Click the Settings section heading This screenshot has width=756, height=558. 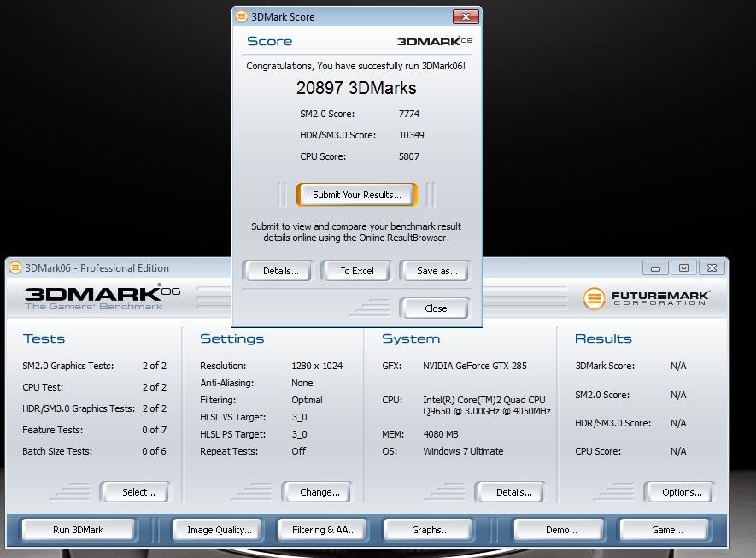point(231,338)
